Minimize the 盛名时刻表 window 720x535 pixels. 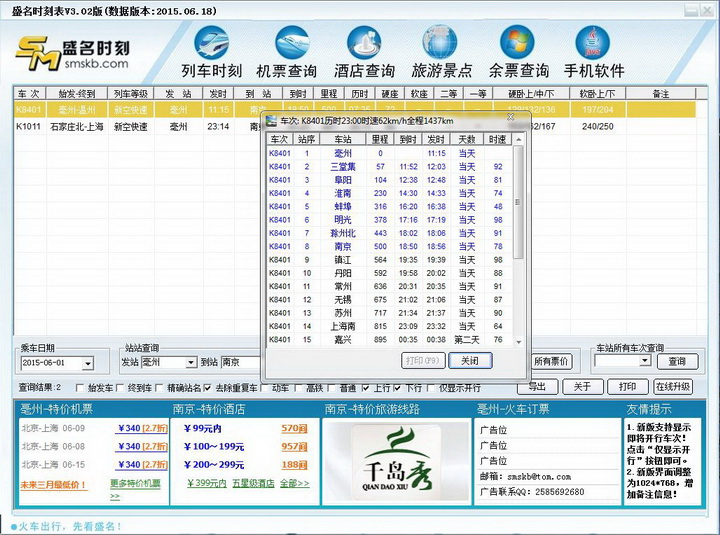pyautogui.click(x=691, y=11)
